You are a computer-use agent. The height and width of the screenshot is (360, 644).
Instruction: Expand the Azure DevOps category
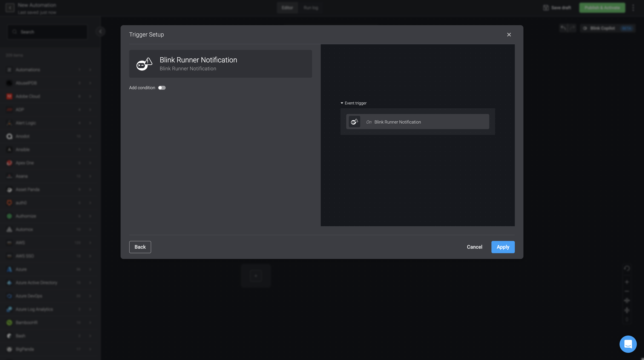90,296
